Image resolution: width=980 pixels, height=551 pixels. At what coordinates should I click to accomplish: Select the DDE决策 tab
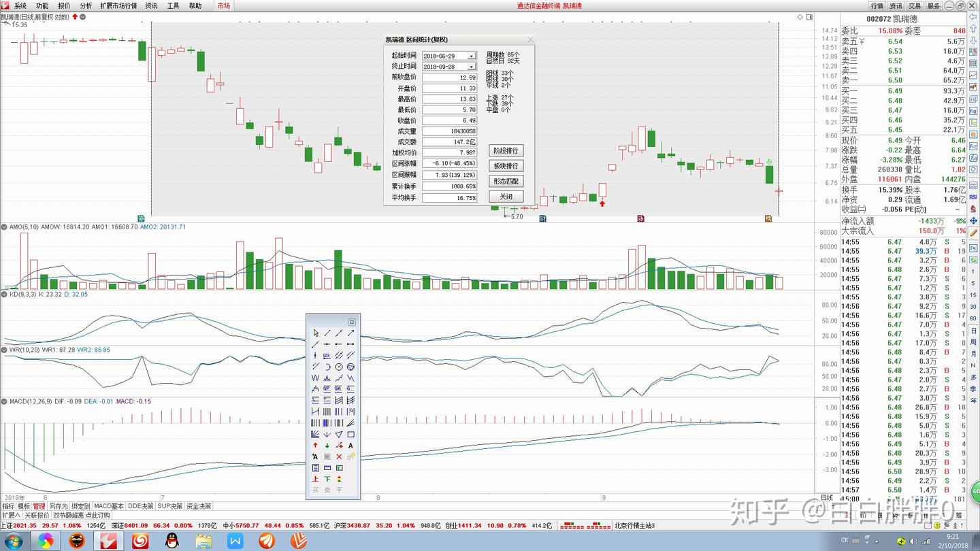point(142,506)
